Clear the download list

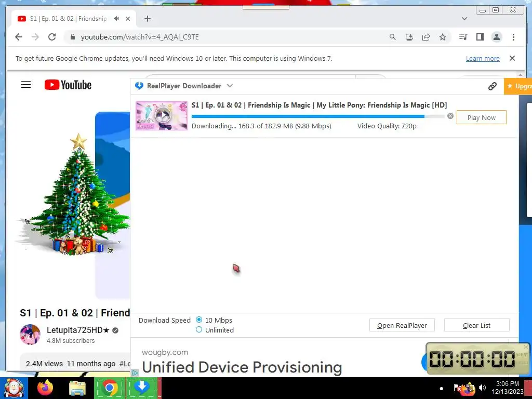click(x=476, y=325)
